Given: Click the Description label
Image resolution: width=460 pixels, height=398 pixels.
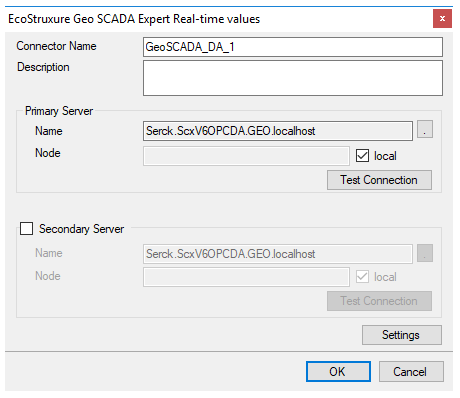Looking at the screenshot, I should pos(43,67).
